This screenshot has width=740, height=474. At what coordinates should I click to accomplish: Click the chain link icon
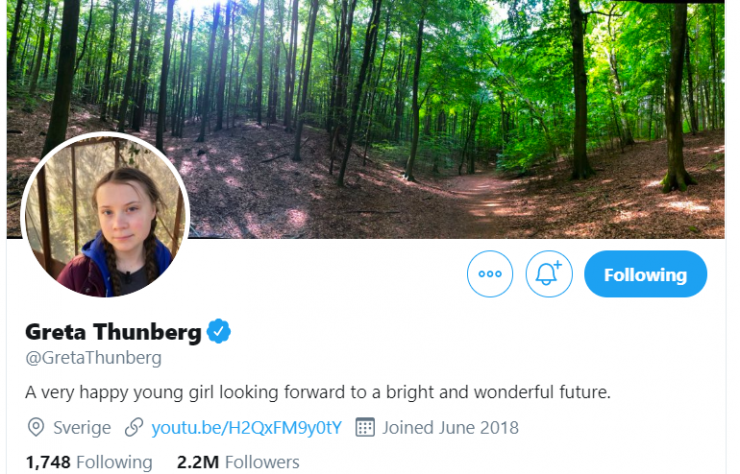pyautogui.click(x=134, y=428)
